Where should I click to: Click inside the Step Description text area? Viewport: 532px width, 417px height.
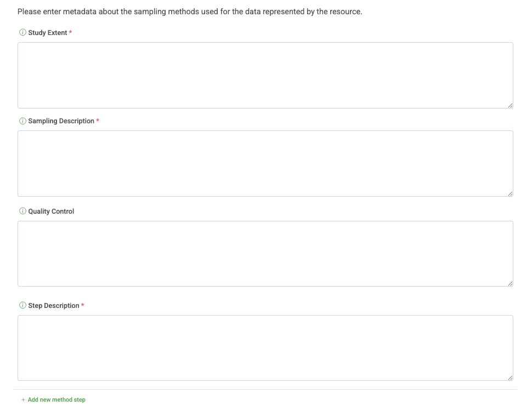point(265,347)
